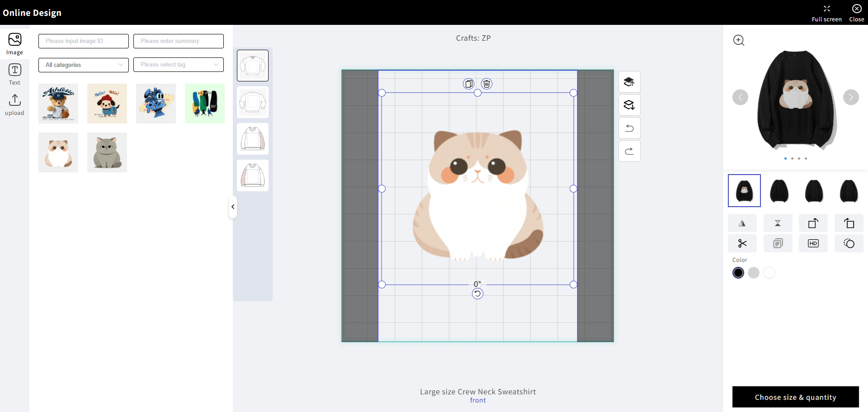The image size is (868, 412).
Task: Open the All categories dropdown
Action: 84,65
